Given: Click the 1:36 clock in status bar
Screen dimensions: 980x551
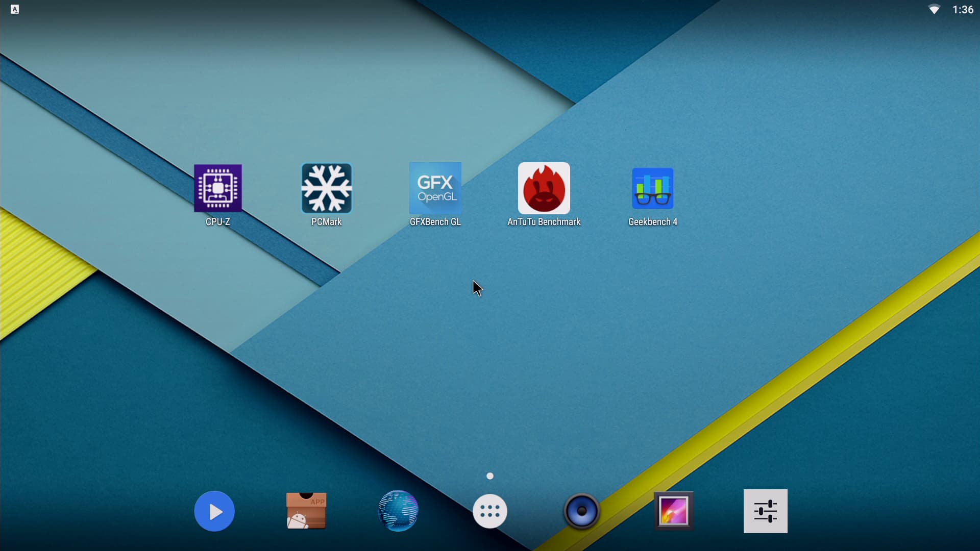Looking at the screenshot, I should click(x=963, y=10).
